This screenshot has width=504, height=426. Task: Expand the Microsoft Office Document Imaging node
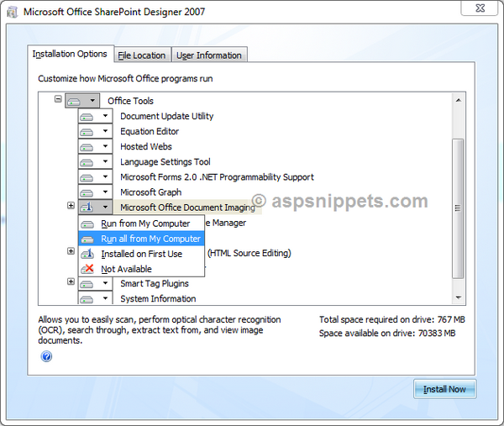tap(71, 206)
